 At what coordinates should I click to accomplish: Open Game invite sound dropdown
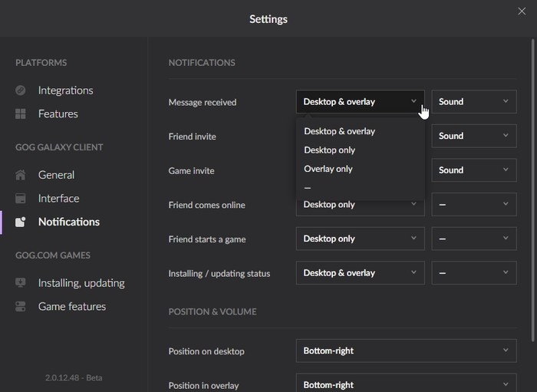474,170
